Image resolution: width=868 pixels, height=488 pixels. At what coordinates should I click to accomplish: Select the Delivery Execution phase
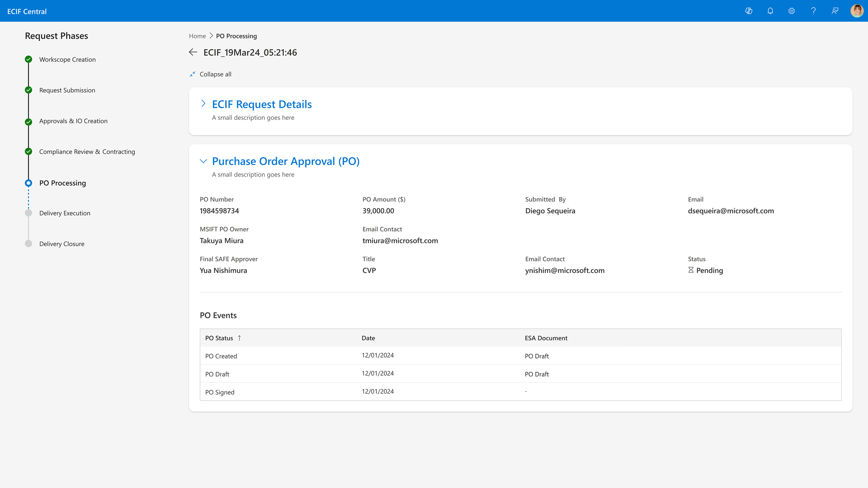[x=65, y=213]
